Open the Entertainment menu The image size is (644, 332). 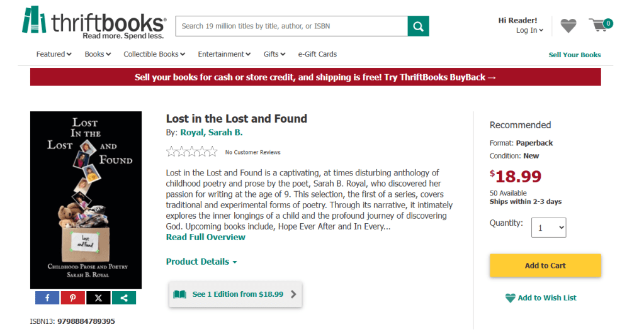(x=224, y=54)
